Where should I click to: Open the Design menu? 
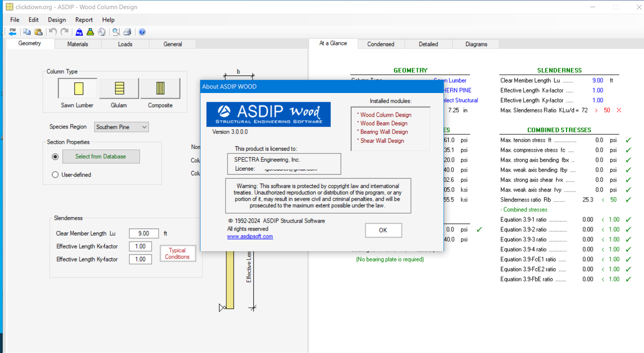coord(57,20)
